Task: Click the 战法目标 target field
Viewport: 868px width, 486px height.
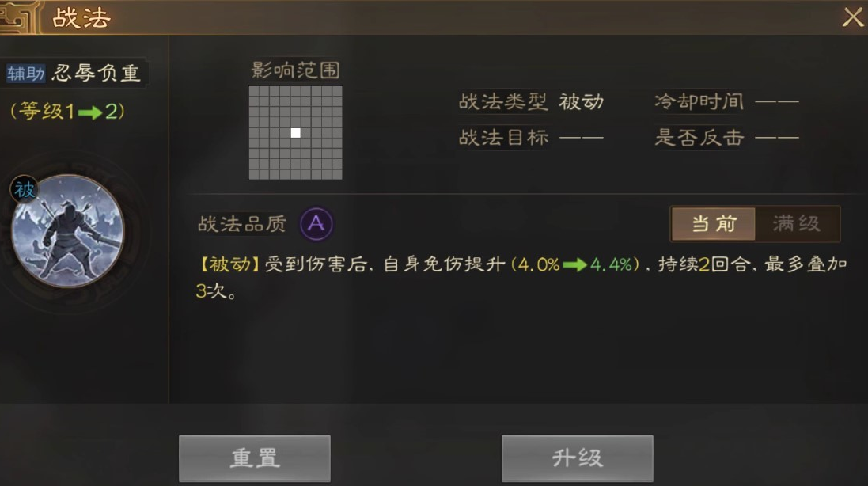Action: [x=532, y=137]
